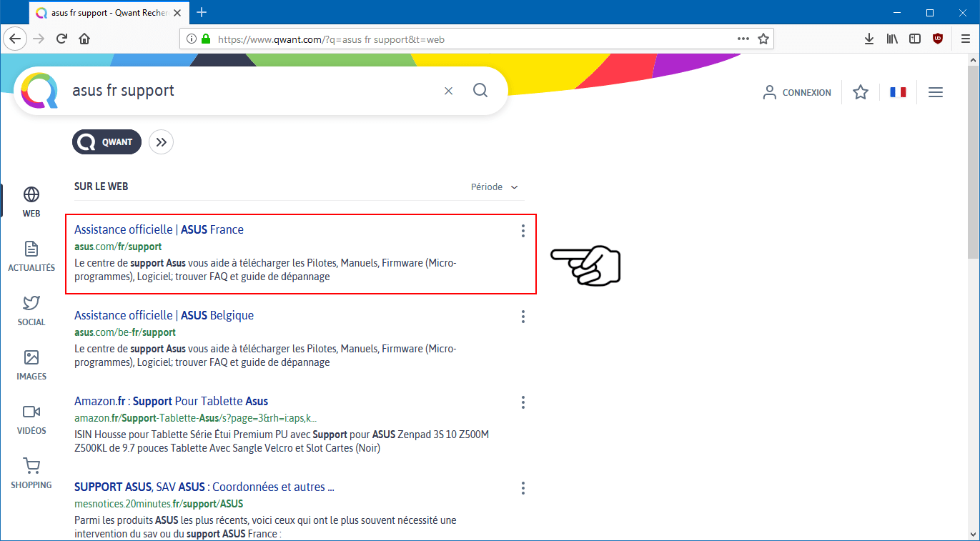Bookmark this page with star in address bar
The height and width of the screenshot is (541, 980).
(x=763, y=39)
